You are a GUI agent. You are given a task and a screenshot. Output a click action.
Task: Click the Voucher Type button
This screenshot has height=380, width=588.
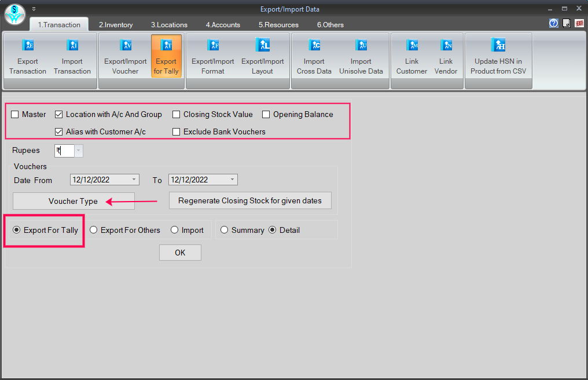[73, 201]
